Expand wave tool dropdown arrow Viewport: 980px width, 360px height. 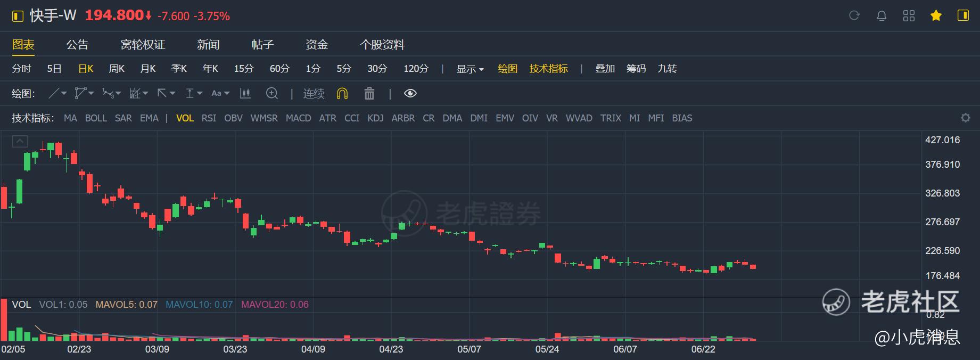[x=118, y=93]
